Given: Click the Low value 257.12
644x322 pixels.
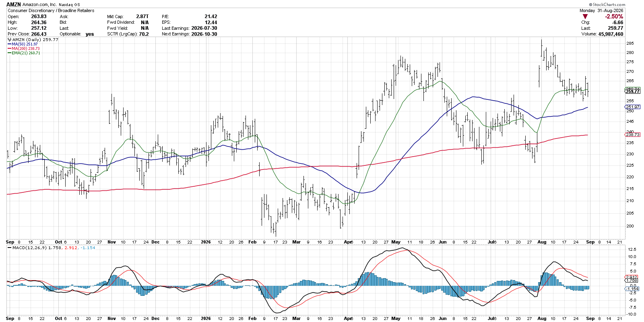Looking at the screenshot, I should click(39, 28).
